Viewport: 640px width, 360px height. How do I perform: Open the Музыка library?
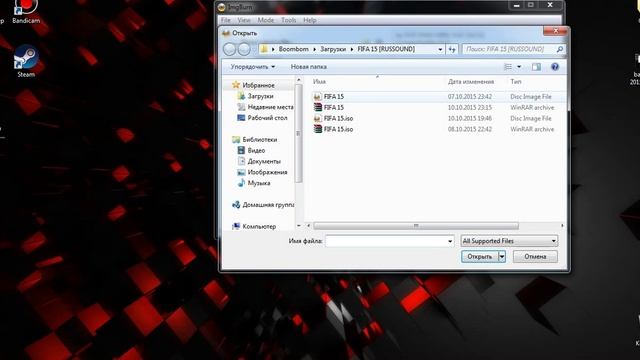coord(259,183)
